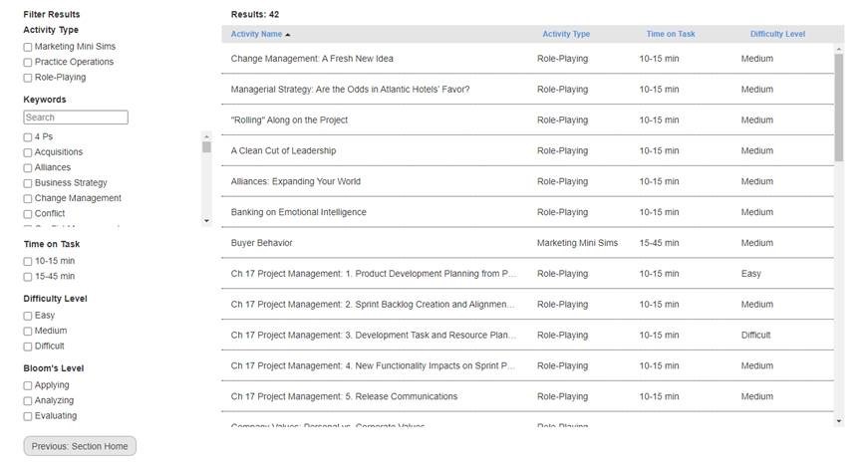This screenshot has width=868, height=468.
Task: Open Banking on Emotional Intelligence
Action: click(x=298, y=212)
